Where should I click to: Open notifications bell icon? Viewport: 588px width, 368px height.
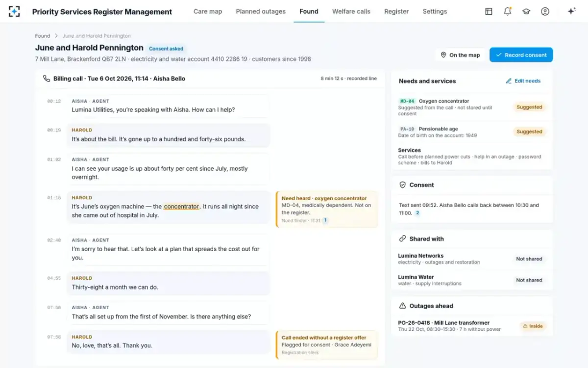click(x=508, y=11)
